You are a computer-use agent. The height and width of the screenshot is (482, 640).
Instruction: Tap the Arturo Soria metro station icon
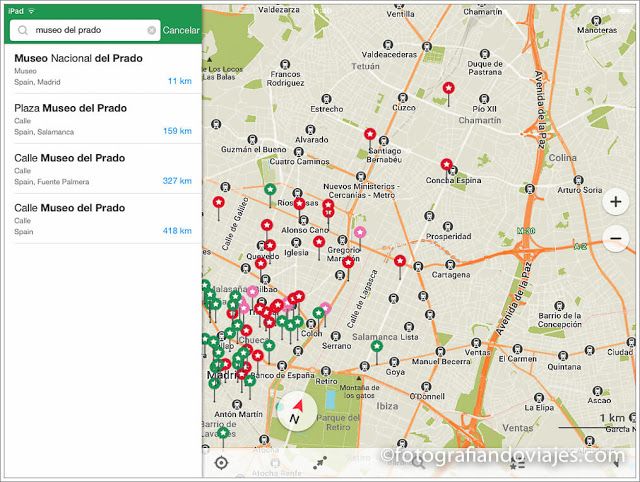click(578, 180)
